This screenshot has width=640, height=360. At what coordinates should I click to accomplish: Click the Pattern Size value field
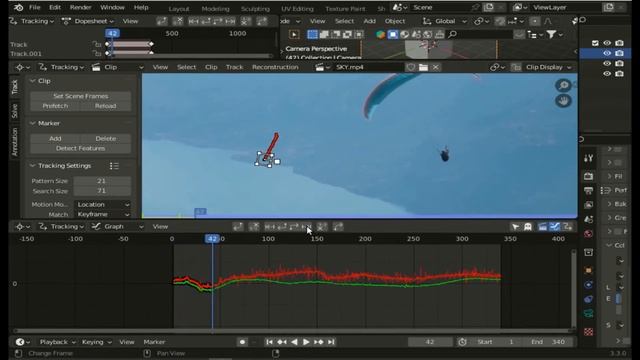tap(102, 181)
